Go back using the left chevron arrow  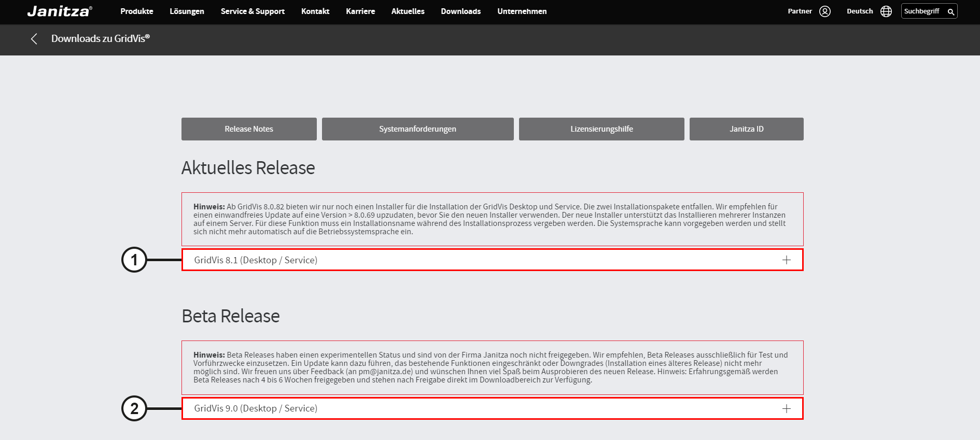click(x=34, y=39)
